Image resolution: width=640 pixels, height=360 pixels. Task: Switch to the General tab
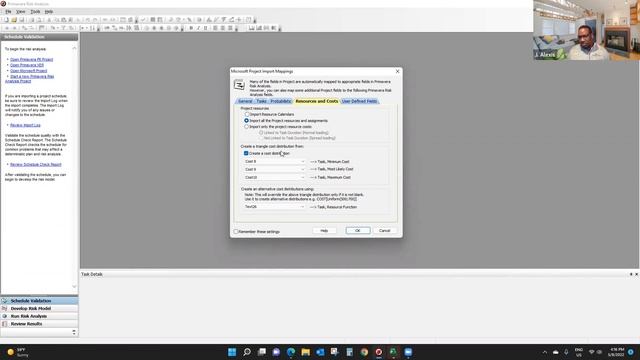[x=245, y=101]
